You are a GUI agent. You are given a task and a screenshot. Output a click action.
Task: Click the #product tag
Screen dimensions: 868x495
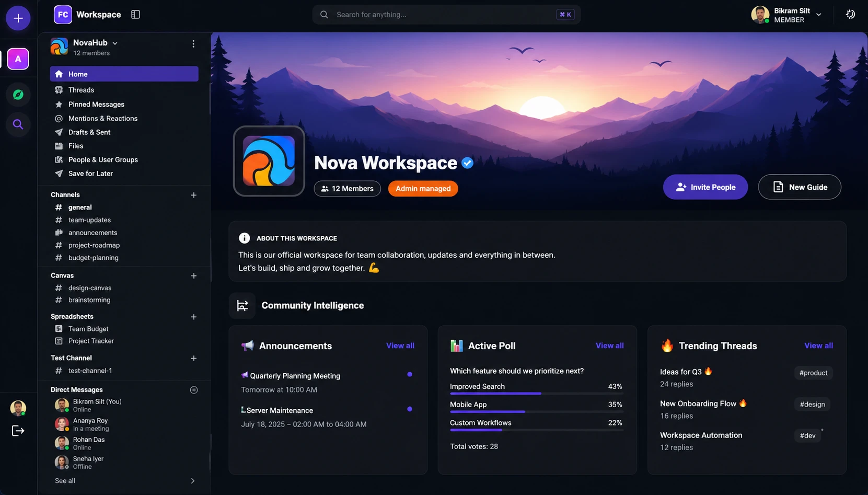(813, 373)
